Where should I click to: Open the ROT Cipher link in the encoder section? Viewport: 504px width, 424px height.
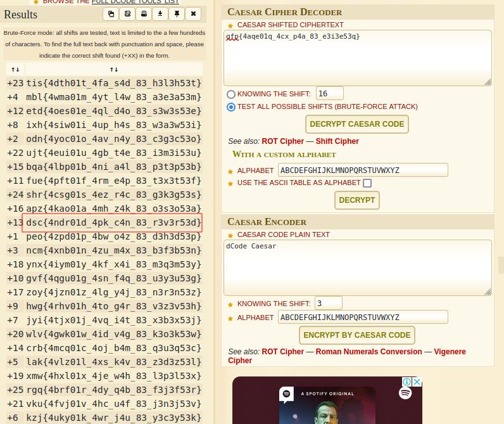pyautogui.click(x=282, y=352)
